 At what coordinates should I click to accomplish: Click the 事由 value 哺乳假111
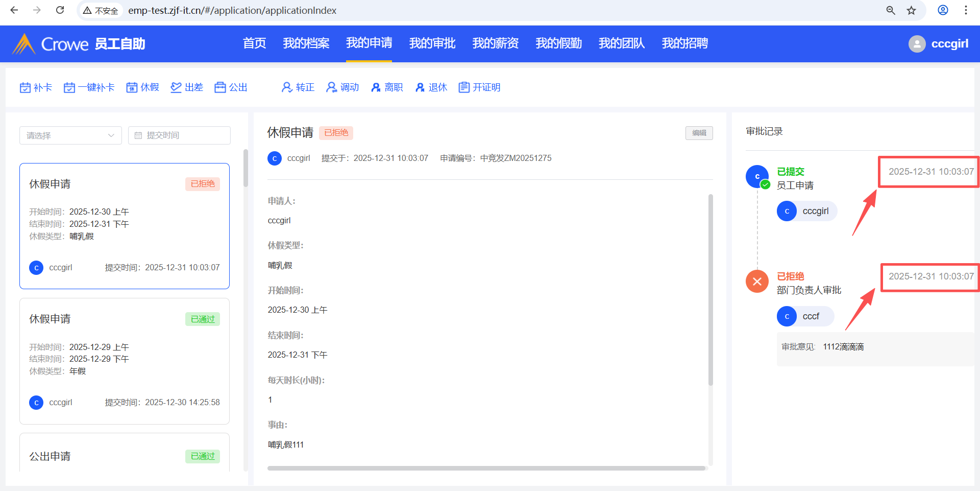point(286,445)
